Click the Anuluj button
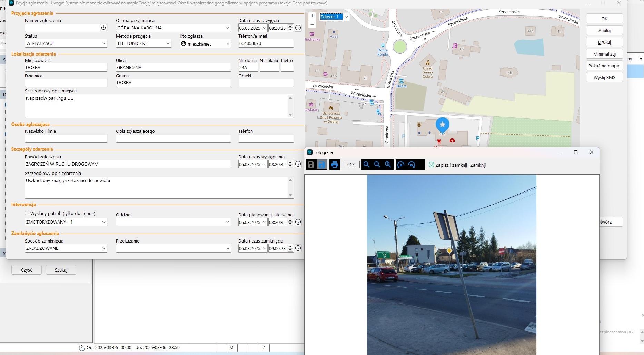 [x=604, y=30]
